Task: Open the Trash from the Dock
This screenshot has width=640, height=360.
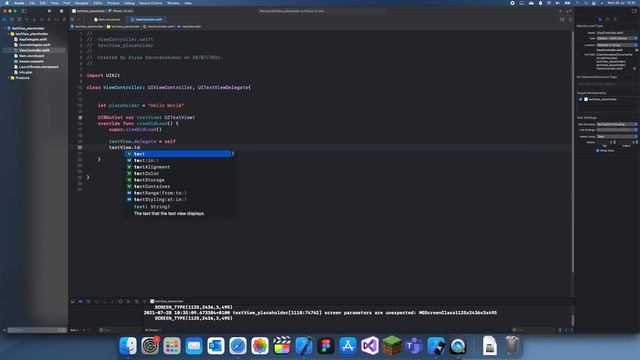Action: (512, 346)
